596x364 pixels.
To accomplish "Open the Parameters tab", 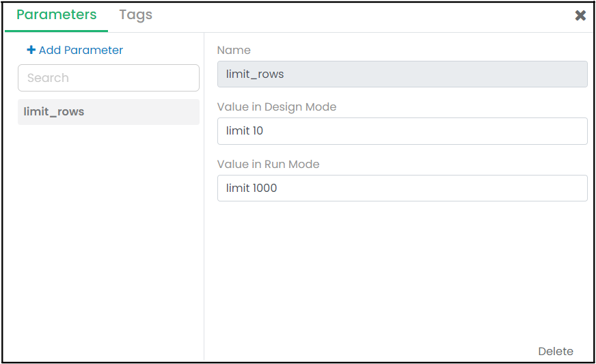I will coord(56,15).
